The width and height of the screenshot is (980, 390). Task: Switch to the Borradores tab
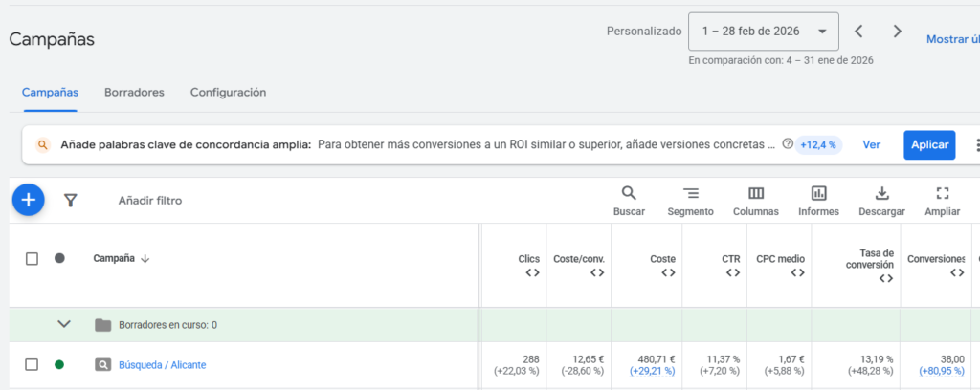pyautogui.click(x=134, y=93)
